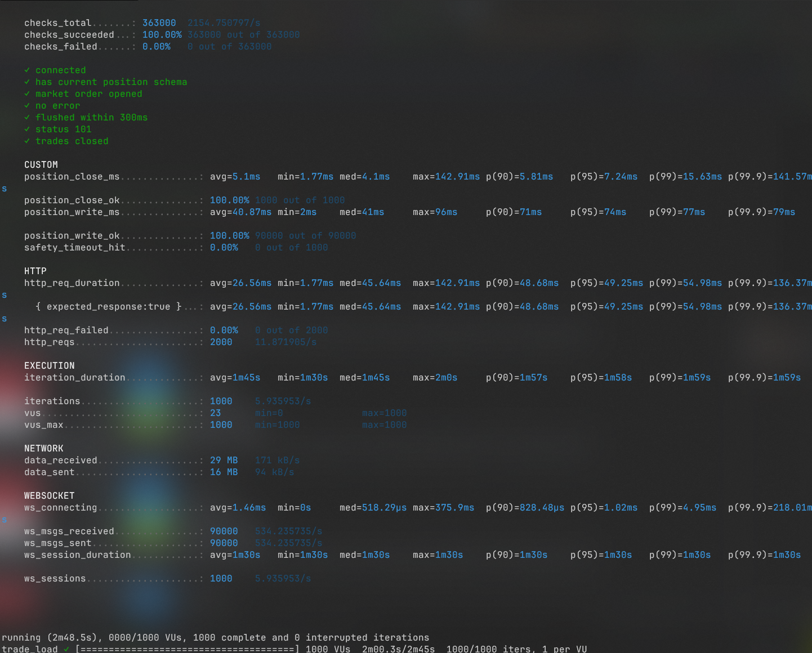Click '1000 out of 1000' for position_close_ok
The width and height of the screenshot is (812, 653).
click(x=300, y=200)
